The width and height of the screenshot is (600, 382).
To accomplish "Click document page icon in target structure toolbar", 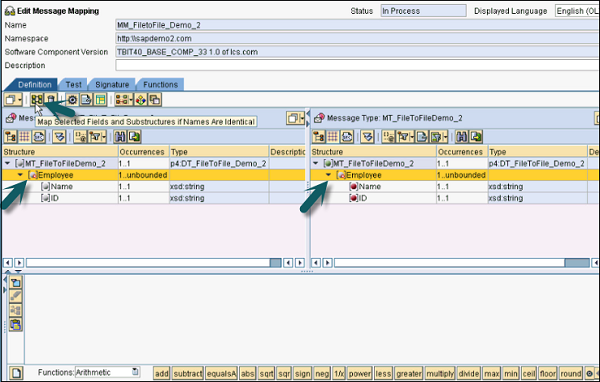I will (x=422, y=137).
